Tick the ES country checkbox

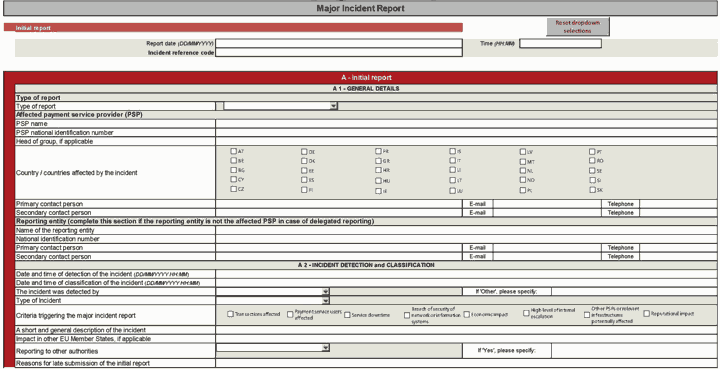[304, 180]
